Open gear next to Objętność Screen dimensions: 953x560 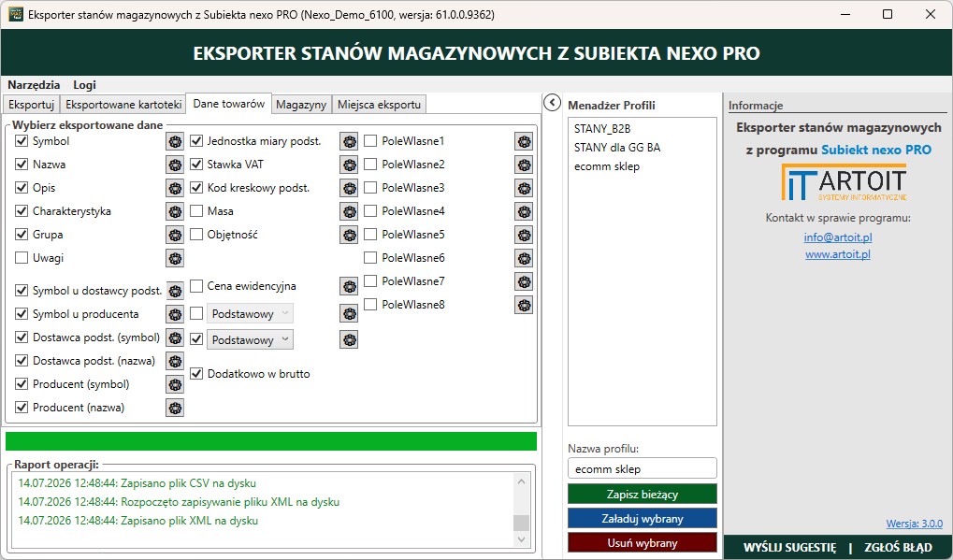pos(349,235)
